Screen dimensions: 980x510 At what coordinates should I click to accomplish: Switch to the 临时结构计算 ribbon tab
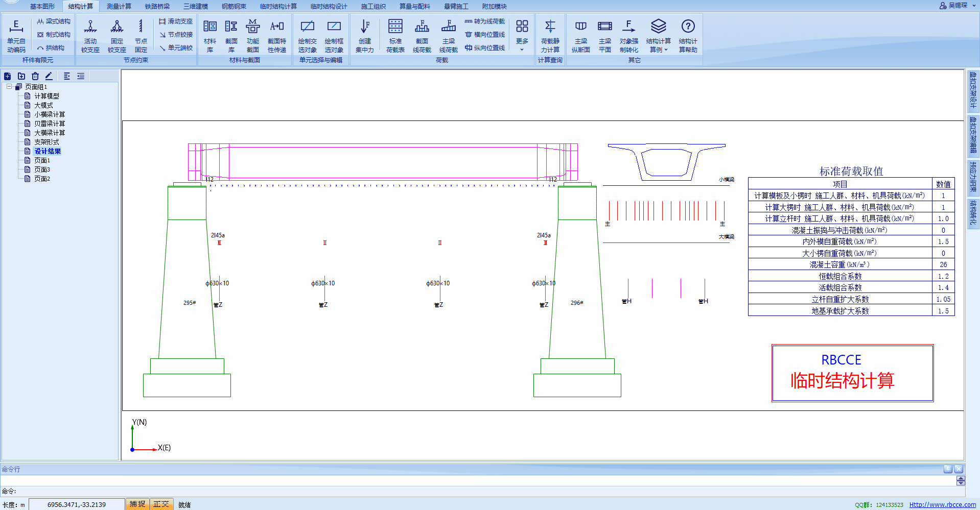pos(278,6)
